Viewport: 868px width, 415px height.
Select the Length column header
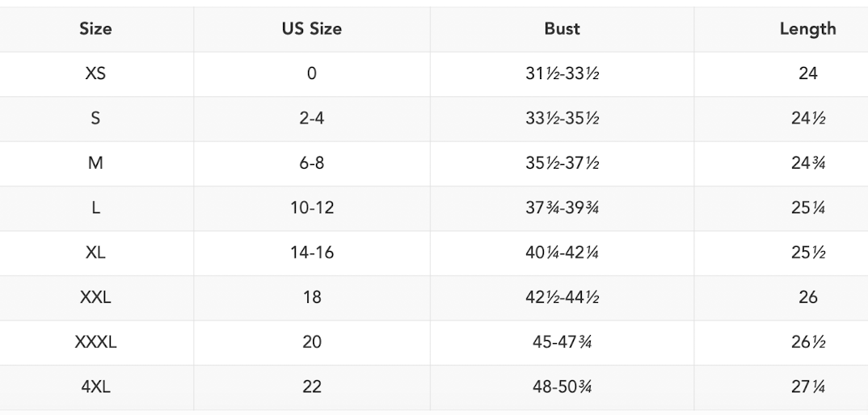click(x=807, y=29)
